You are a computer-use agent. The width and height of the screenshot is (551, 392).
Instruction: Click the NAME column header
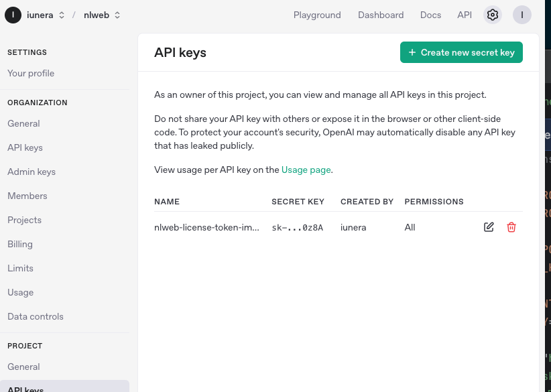pyautogui.click(x=167, y=202)
